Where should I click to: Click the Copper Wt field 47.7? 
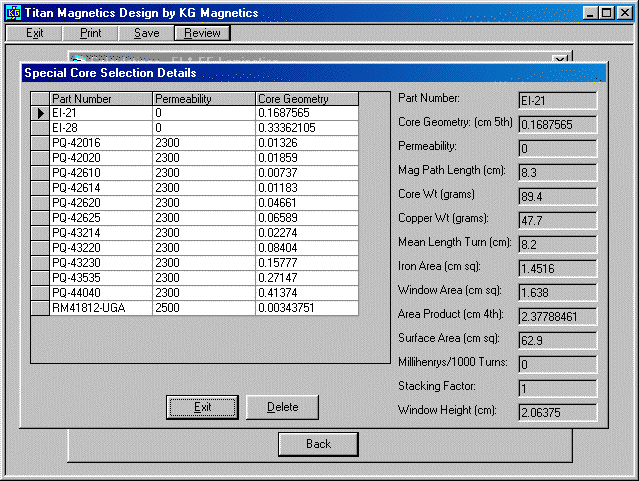click(x=558, y=221)
